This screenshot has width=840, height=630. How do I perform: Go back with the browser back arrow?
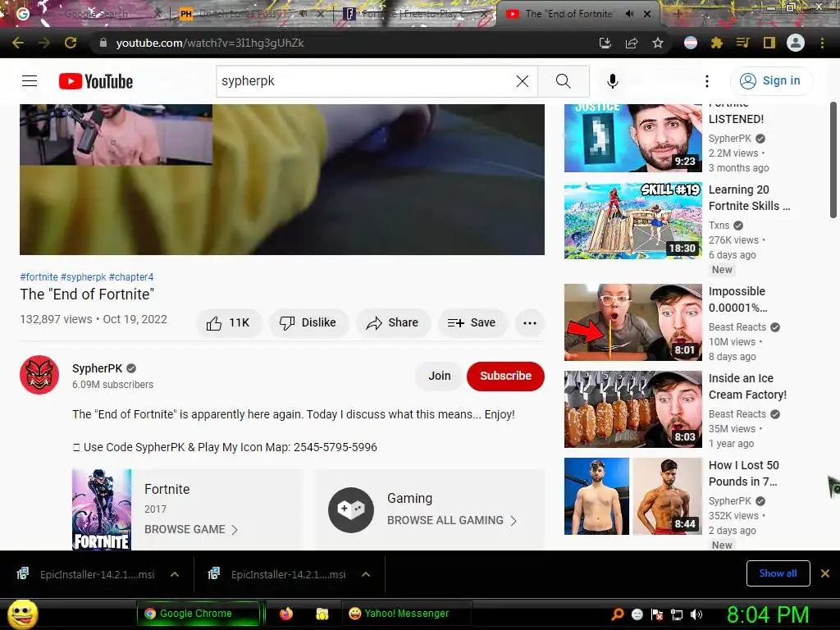coord(18,43)
